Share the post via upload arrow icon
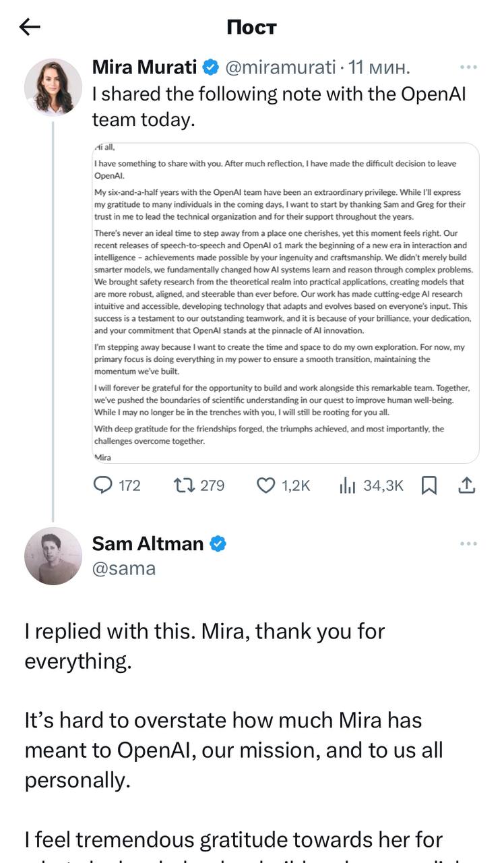 coord(468,485)
